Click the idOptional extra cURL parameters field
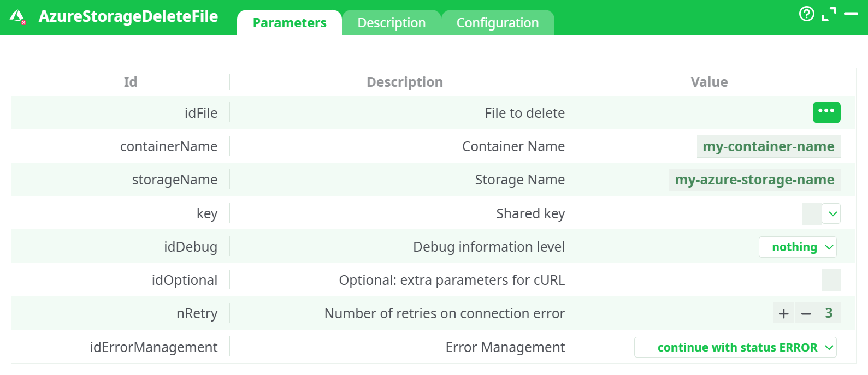This screenshot has height=375, width=868. pyautogui.click(x=831, y=280)
